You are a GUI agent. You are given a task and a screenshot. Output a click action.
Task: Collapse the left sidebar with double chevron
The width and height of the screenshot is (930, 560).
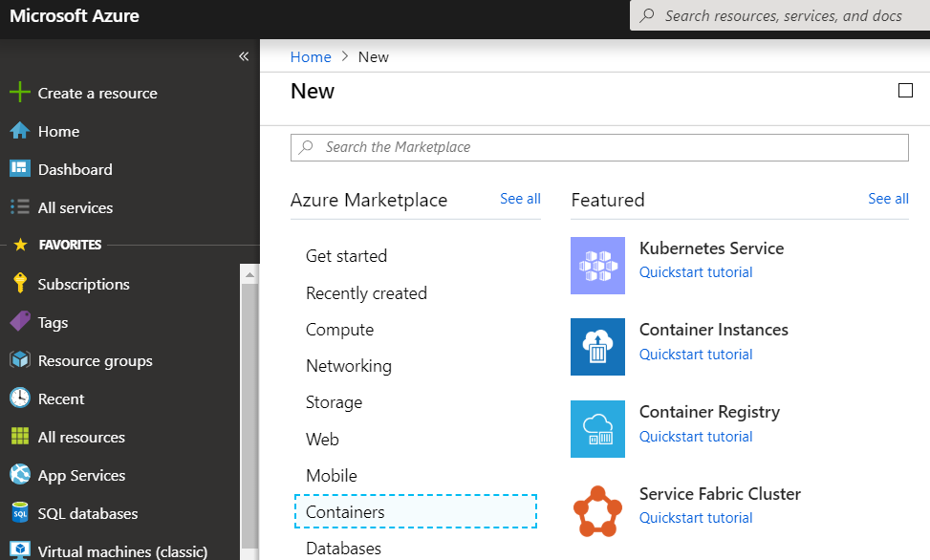pos(244,56)
